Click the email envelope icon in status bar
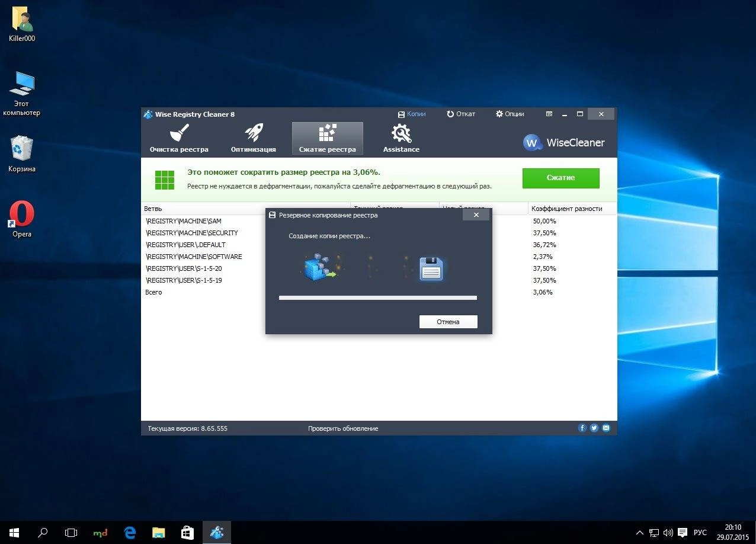 (x=606, y=428)
